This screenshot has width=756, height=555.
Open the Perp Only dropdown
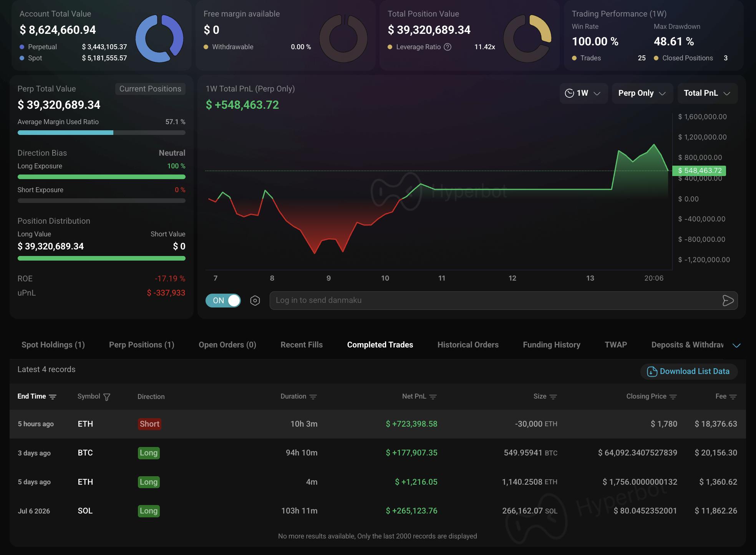click(x=642, y=93)
